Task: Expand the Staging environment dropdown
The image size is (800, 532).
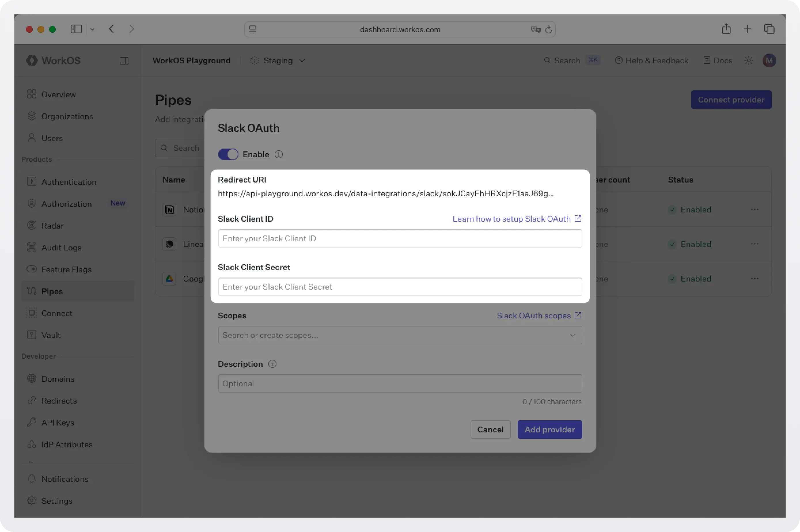Action: (x=302, y=61)
